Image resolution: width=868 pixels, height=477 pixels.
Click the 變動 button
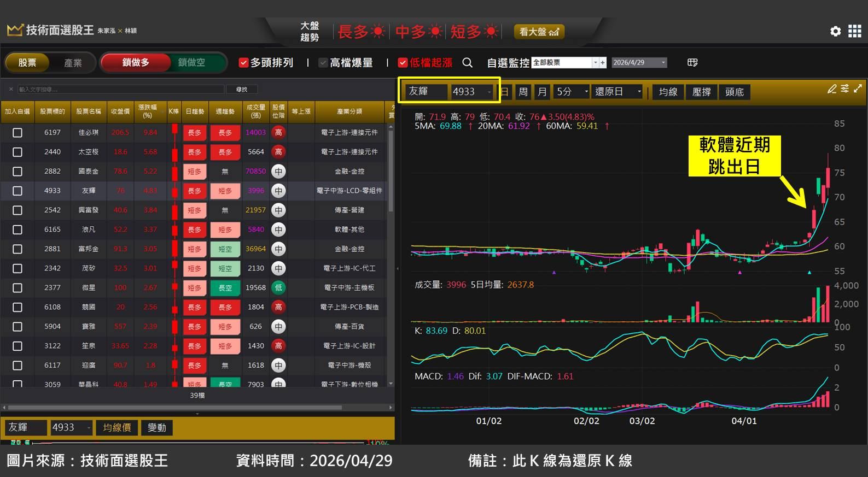[157, 428]
